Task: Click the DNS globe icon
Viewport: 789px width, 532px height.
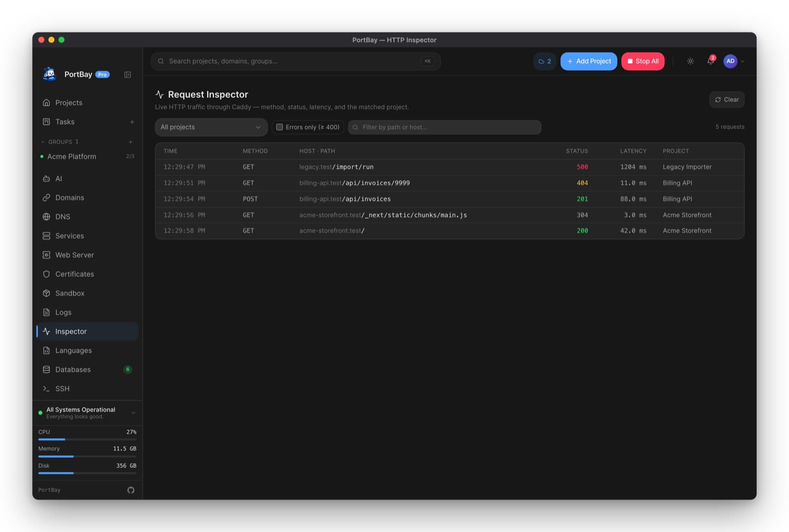Action: click(46, 217)
